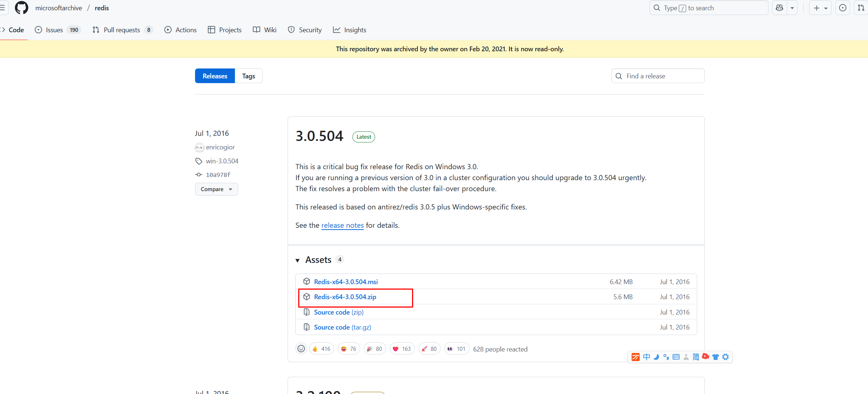Open the add reaction smiley picker

point(301,349)
